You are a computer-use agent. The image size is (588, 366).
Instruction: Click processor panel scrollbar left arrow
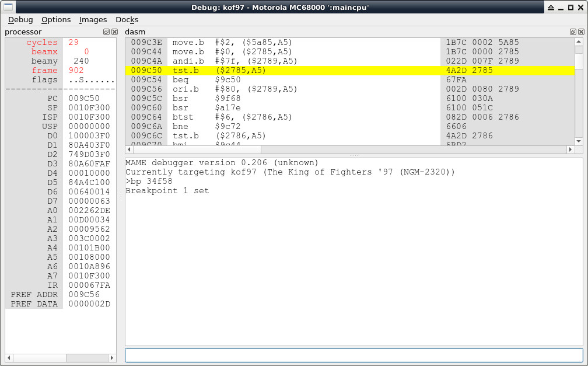(x=9, y=358)
